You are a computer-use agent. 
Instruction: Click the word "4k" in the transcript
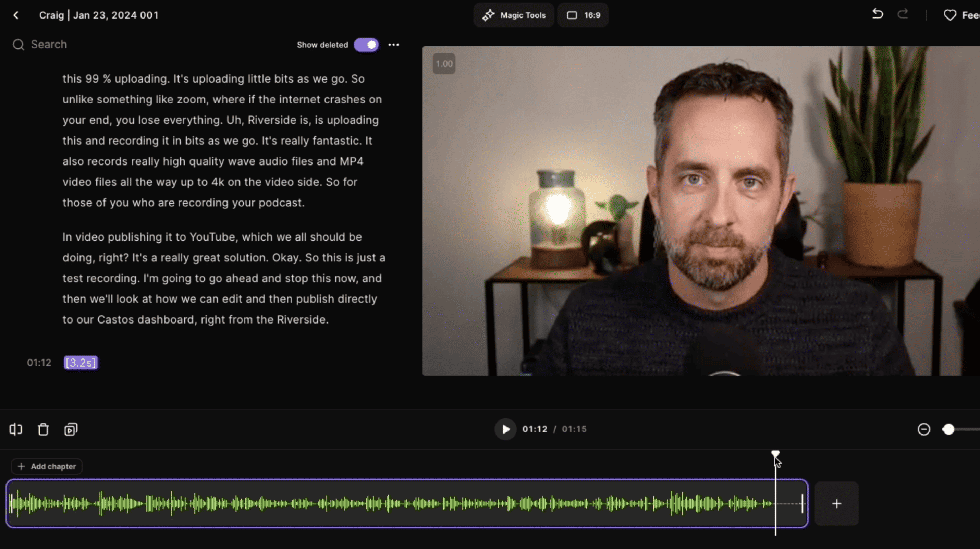218,182
